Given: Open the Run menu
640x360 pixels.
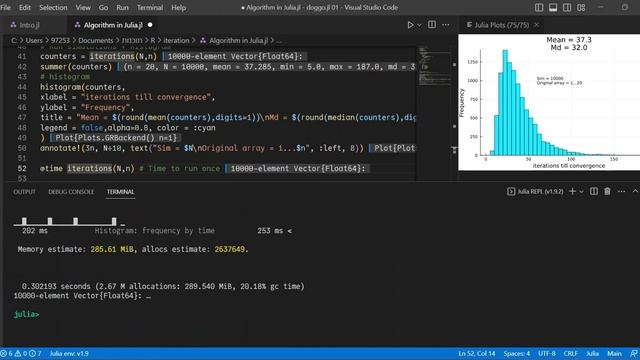Looking at the screenshot, I should click(x=122, y=7).
